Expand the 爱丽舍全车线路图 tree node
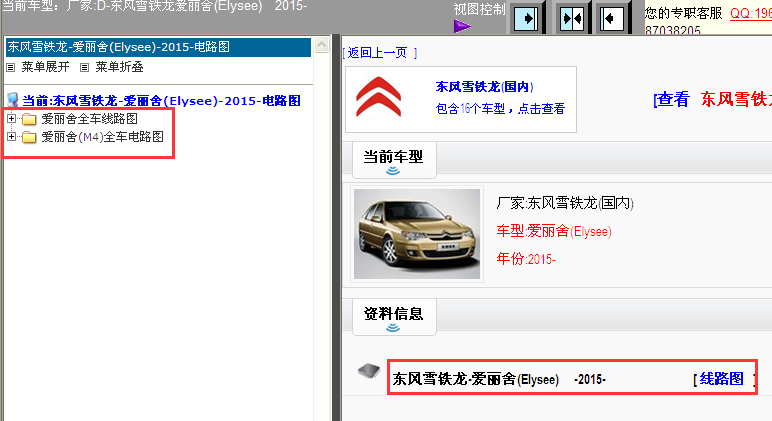 [x=11, y=119]
